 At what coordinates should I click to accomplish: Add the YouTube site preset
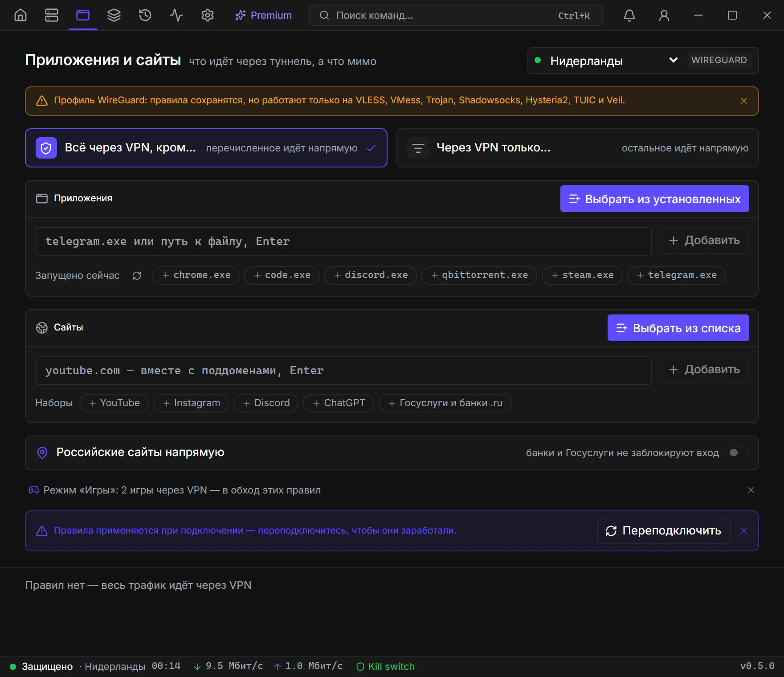[x=114, y=403]
